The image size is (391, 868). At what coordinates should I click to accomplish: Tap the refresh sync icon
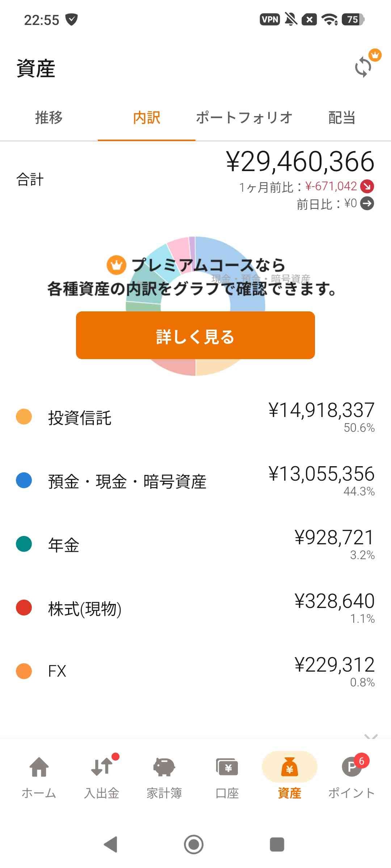pyautogui.click(x=363, y=67)
